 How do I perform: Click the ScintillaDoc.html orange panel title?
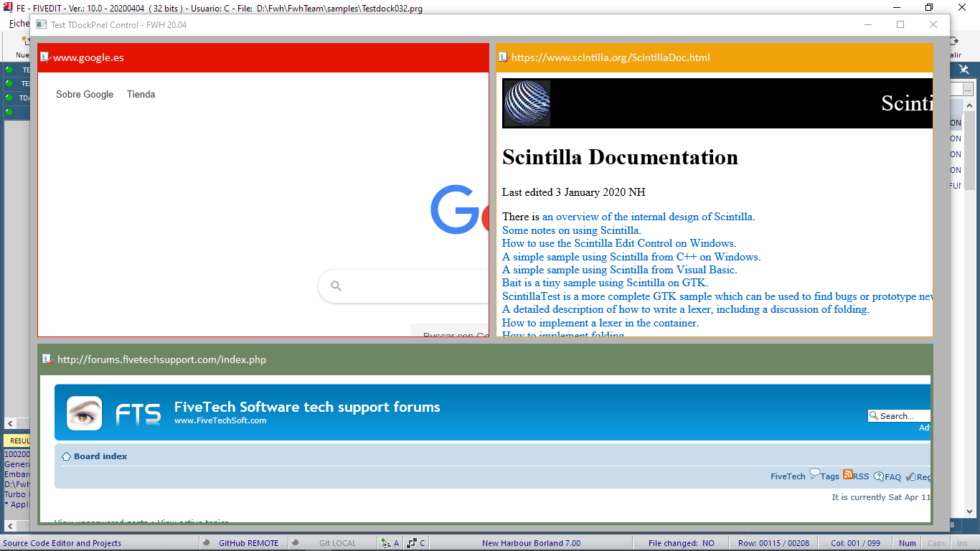611,57
